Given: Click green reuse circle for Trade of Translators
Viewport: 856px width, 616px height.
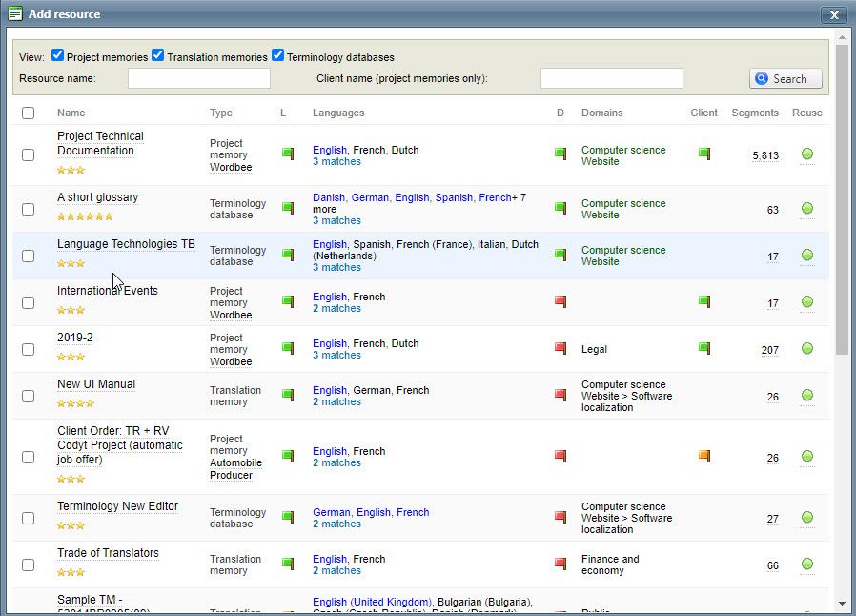Looking at the screenshot, I should click(x=806, y=565).
